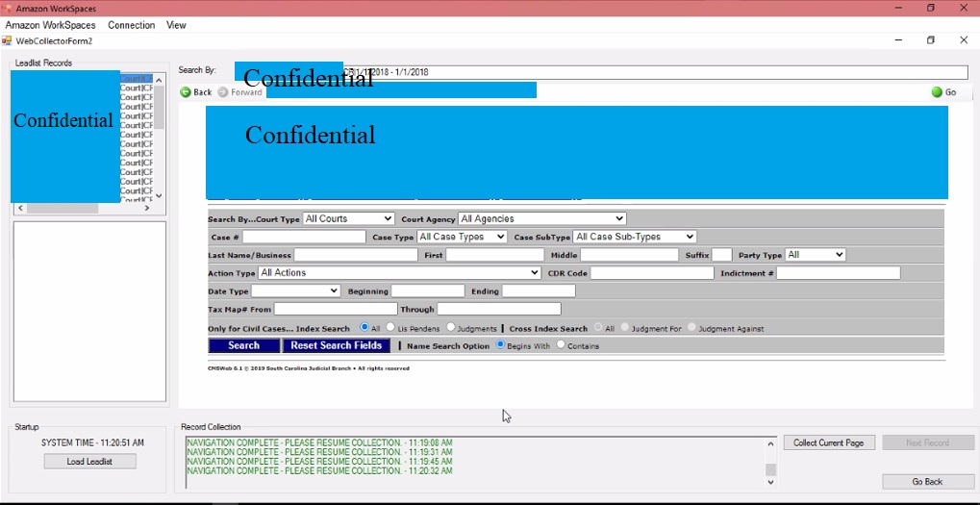Click the blue Search button
Image resolution: width=980 pixels, height=505 pixels.
(243, 345)
